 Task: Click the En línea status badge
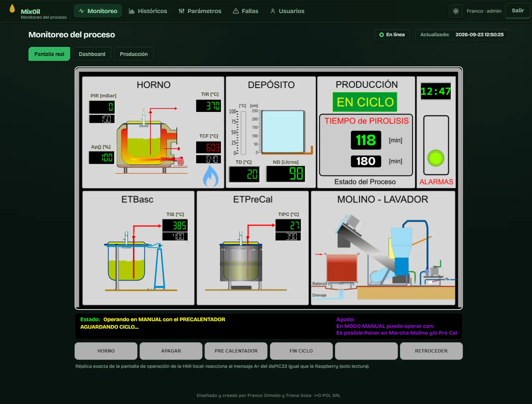392,35
